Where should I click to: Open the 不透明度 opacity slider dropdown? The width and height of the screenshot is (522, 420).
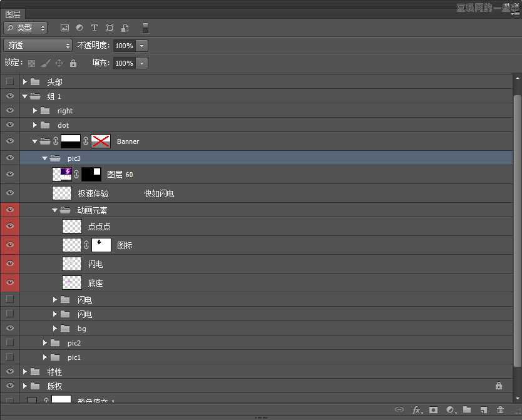pyautogui.click(x=142, y=46)
